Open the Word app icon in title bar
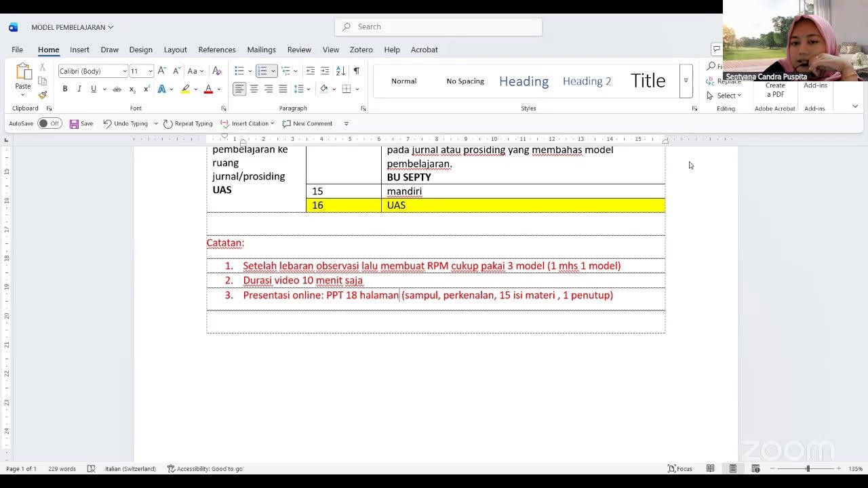 pyautogui.click(x=13, y=27)
